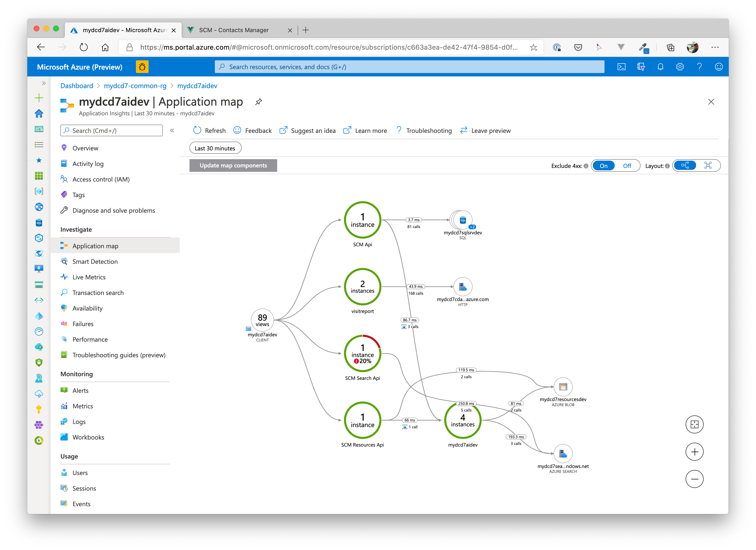
Task: Reload the page using the browser refresh button
Action: (x=84, y=47)
